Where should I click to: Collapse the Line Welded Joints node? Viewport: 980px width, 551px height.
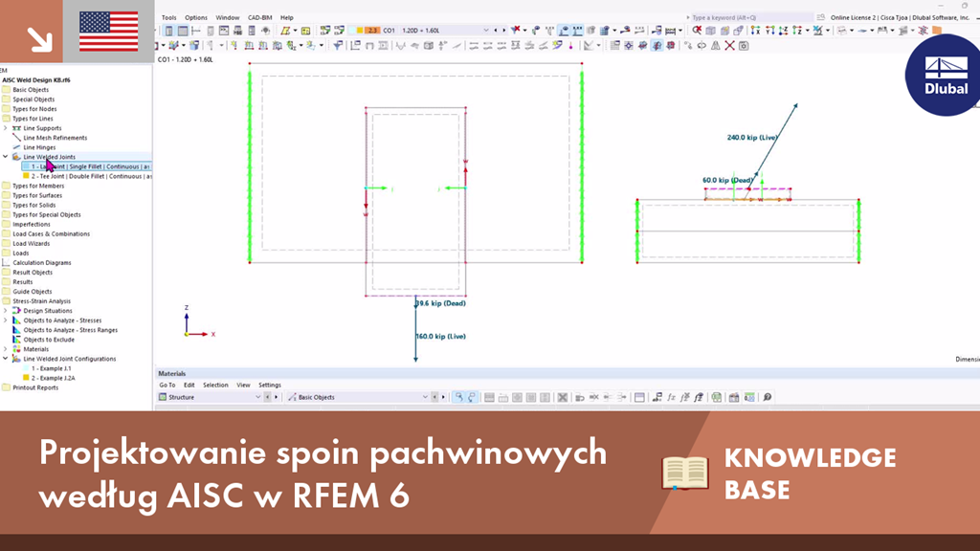6,157
